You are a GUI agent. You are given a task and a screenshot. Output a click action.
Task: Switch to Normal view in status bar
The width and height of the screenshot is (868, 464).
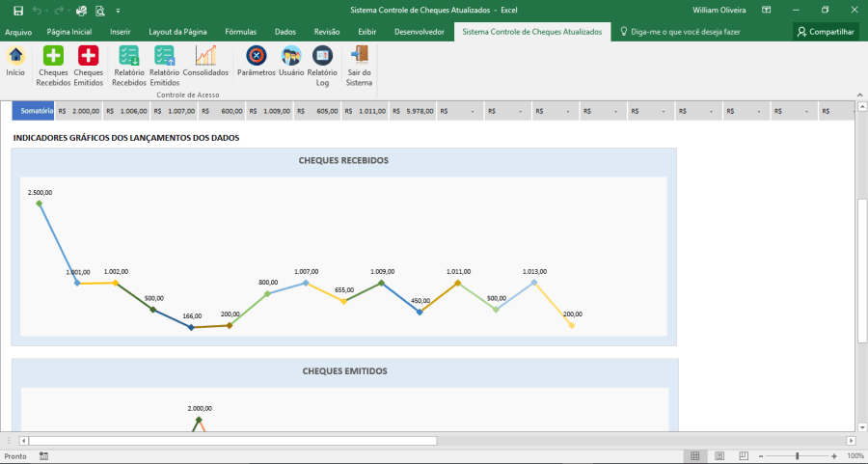(694, 456)
